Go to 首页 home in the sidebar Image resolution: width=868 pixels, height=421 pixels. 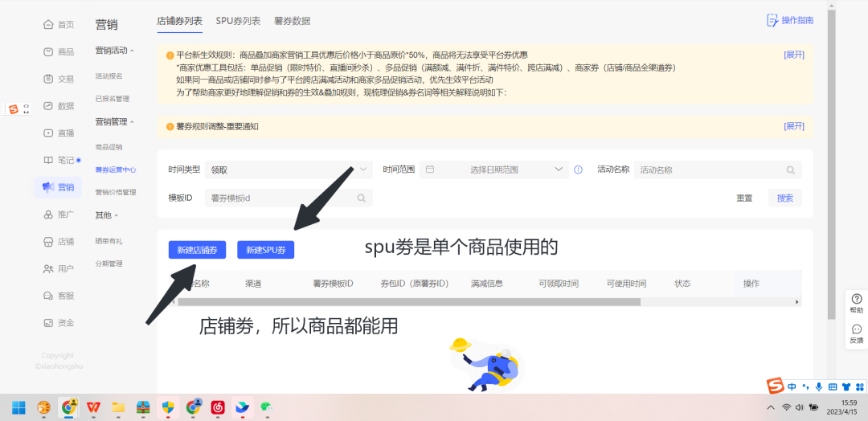pyautogui.click(x=58, y=25)
